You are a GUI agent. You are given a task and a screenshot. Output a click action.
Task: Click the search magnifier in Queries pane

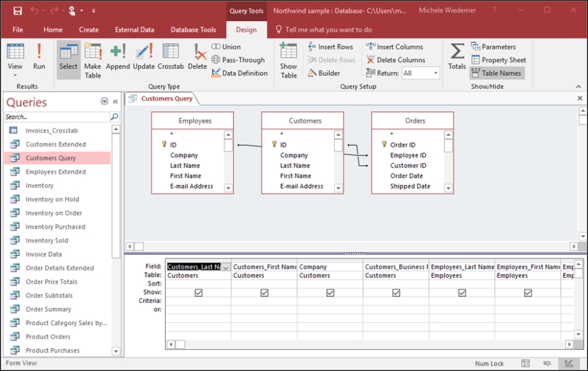(115, 117)
